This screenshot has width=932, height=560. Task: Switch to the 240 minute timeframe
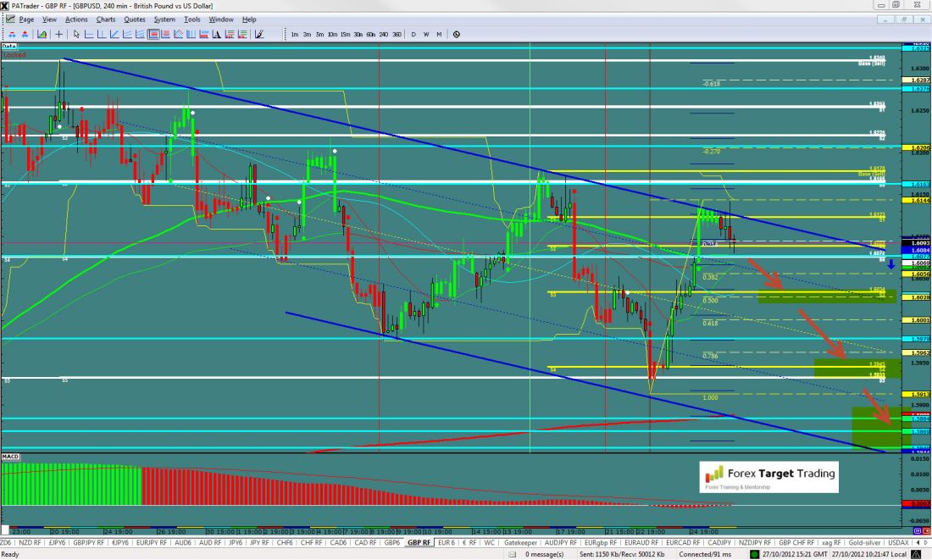[383, 35]
